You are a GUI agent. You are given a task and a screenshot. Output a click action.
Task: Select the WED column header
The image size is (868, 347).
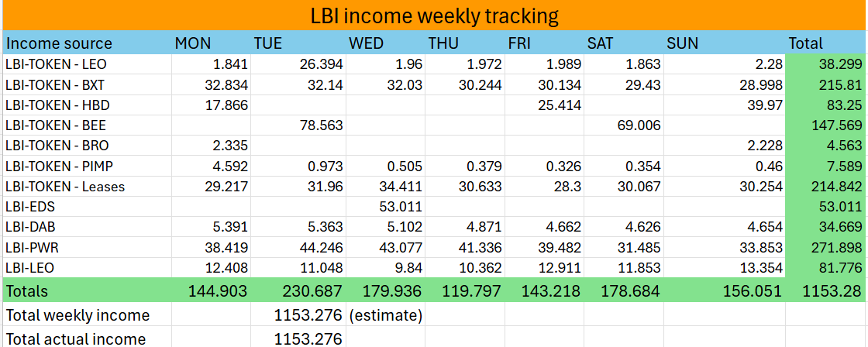tap(385, 43)
